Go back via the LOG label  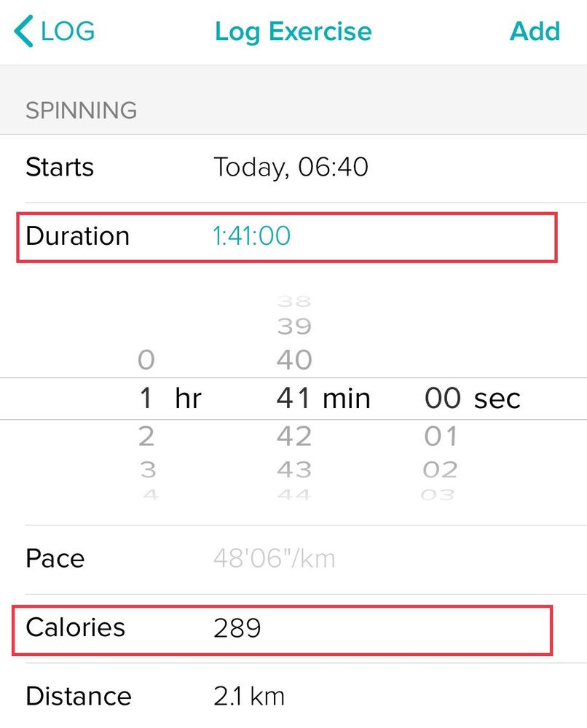tap(68, 31)
